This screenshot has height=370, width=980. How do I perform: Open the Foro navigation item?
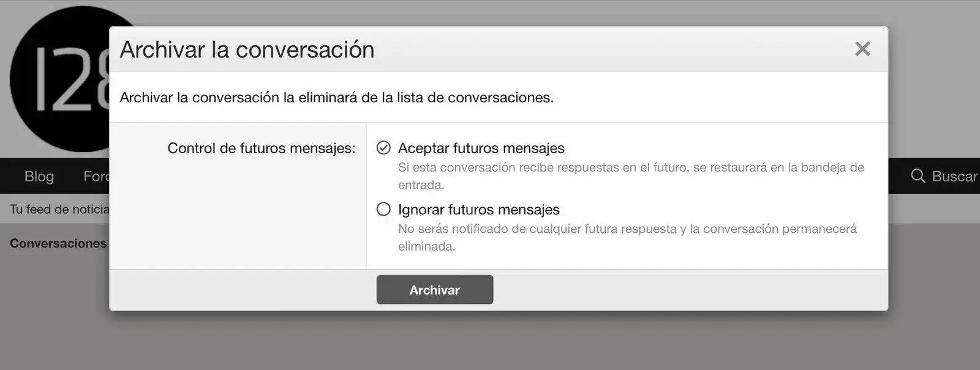point(96,176)
